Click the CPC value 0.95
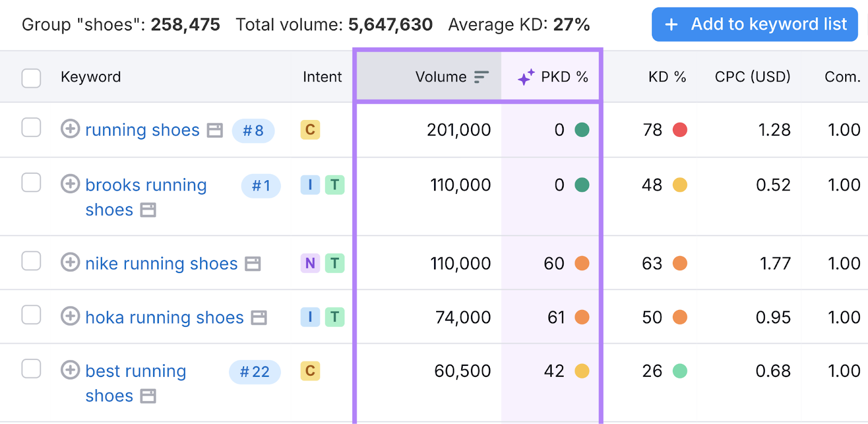Screen dimensions: 868x424 773,317
